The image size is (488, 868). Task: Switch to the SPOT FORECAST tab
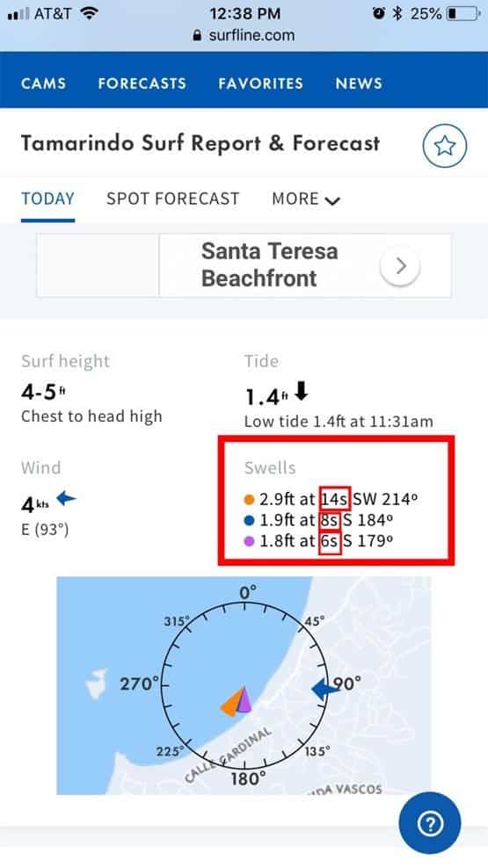coord(173,199)
